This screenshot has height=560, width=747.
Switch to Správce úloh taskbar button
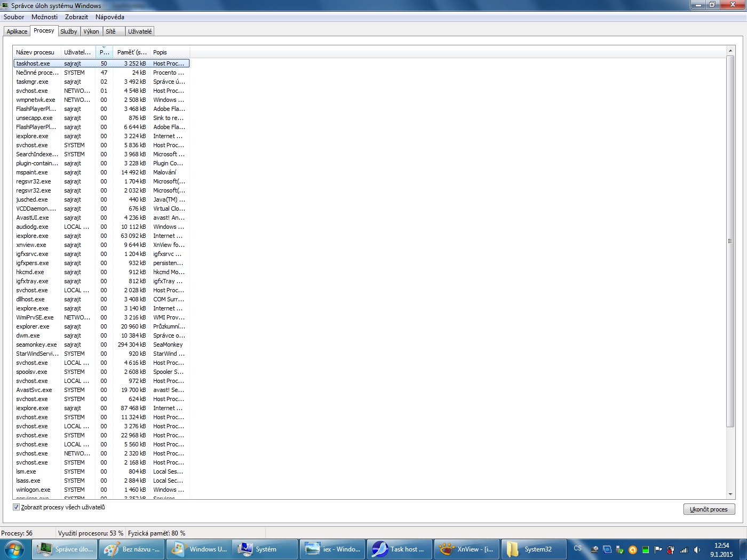(65, 549)
